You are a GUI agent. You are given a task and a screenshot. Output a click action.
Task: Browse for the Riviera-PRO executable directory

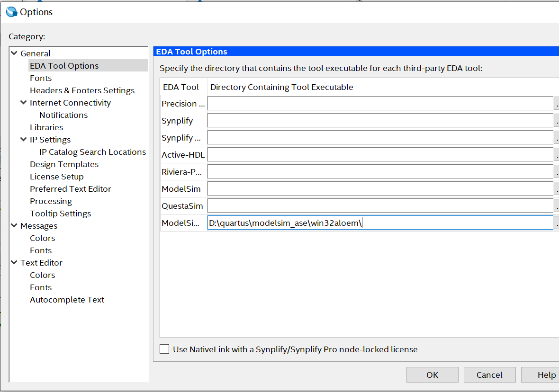557,171
